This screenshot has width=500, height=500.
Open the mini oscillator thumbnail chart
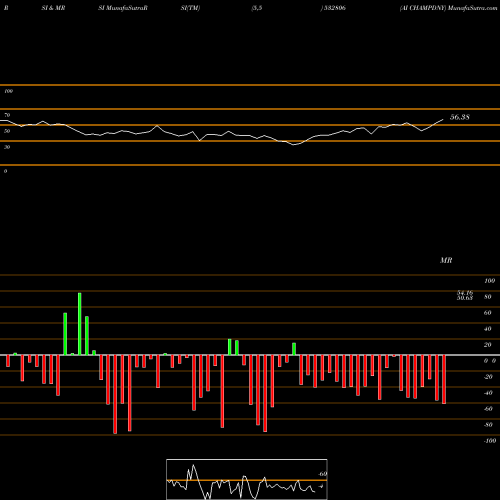tap(247, 479)
